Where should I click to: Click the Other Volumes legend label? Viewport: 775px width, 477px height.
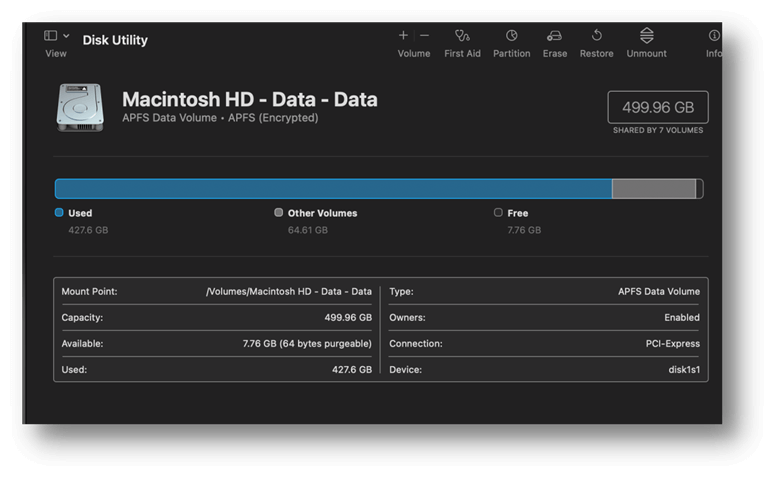322,213
